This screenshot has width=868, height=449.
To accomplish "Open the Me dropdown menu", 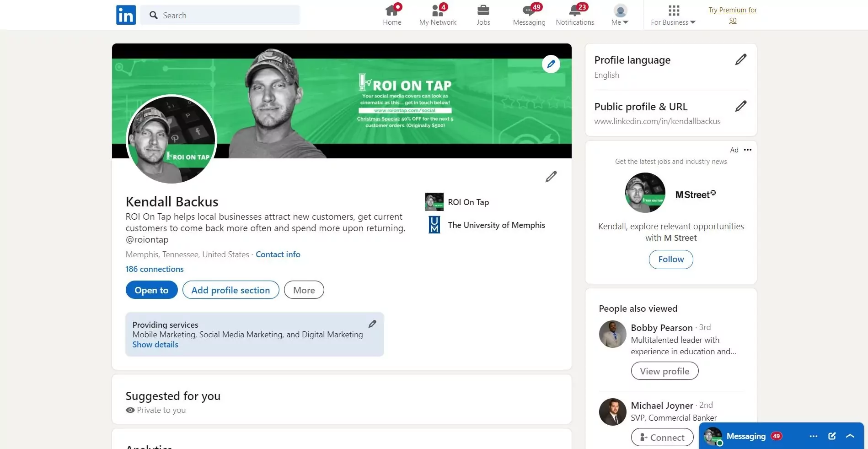I will (x=620, y=15).
